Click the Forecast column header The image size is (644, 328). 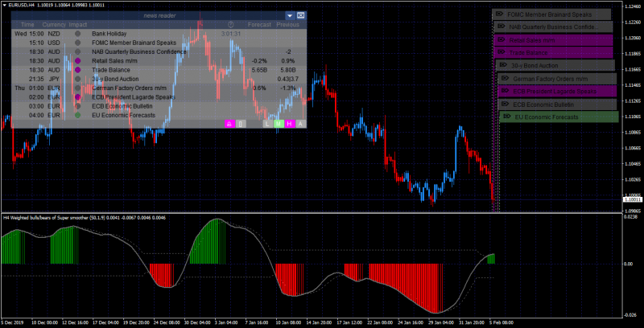pos(259,25)
